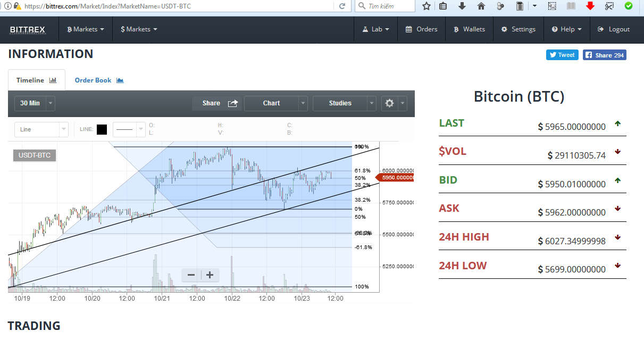The width and height of the screenshot is (644, 339).
Task: Open the Chart type dropdown
Action: pos(275,103)
